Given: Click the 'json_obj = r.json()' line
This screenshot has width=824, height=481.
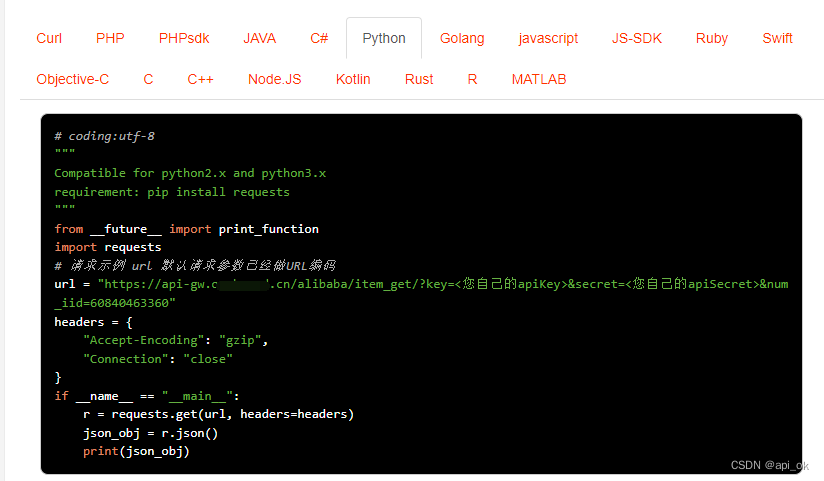Looking at the screenshot, I should point(150,433).
